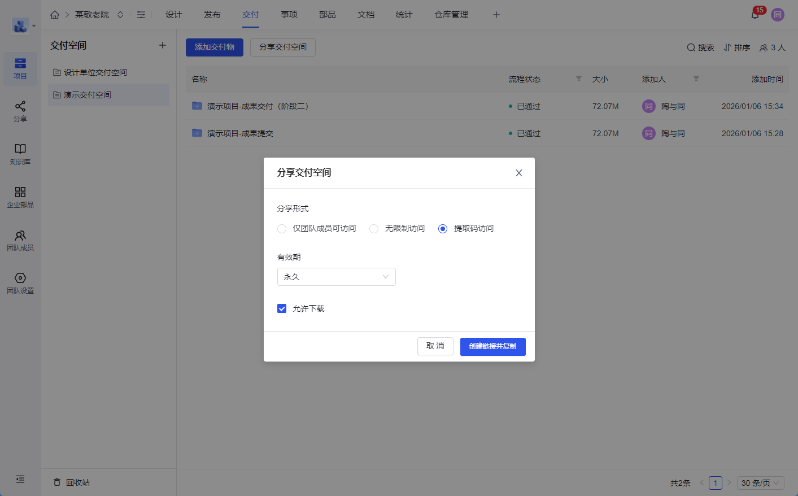798x496 pixels.
Task: Select the 无限制访问 radio option
Action: tap(374, 229)
